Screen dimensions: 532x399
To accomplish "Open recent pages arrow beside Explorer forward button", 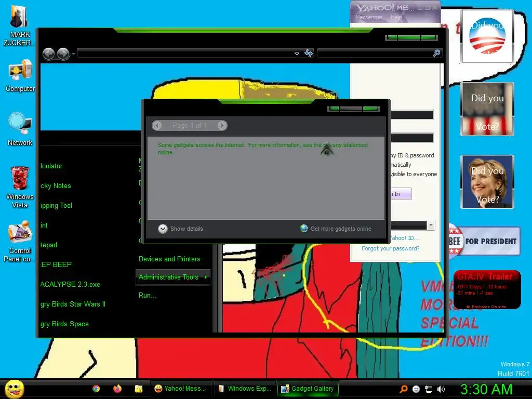I will point(73,54).
